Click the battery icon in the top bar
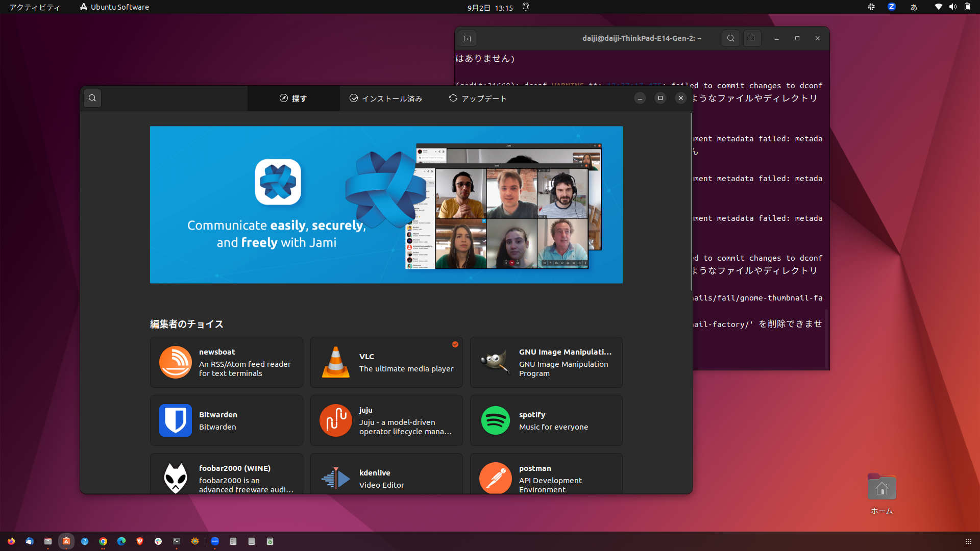Viewport: 980px width, 551px height. pos(967,7)
